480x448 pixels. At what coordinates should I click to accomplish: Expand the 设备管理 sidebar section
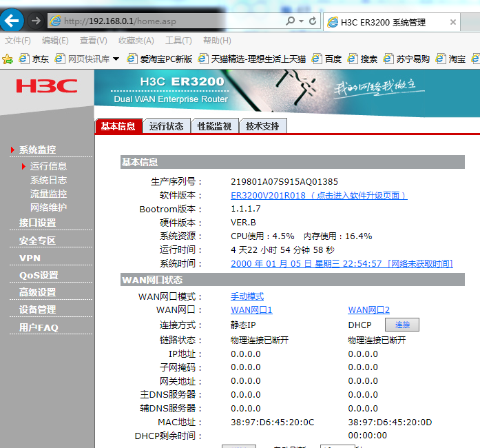(x=37, y=309)
